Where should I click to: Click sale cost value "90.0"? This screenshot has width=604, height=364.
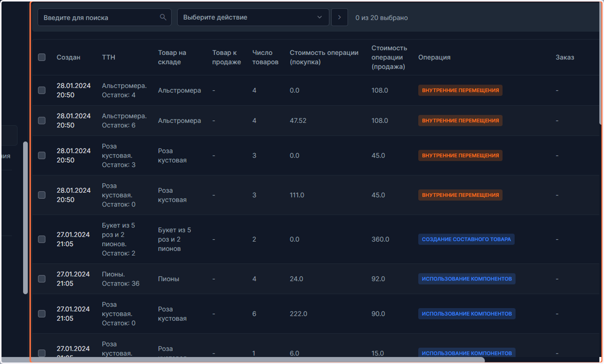(x=379, y=314)
